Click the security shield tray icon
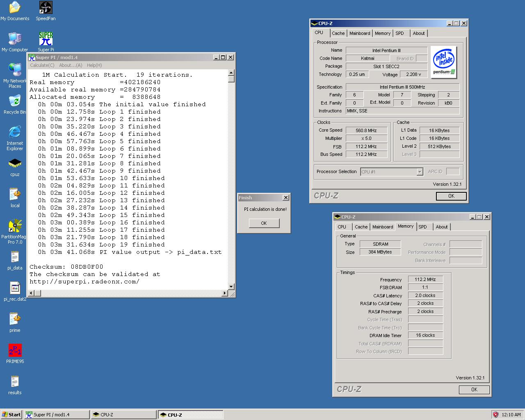525x420 pixels. [x=495, y=415]
